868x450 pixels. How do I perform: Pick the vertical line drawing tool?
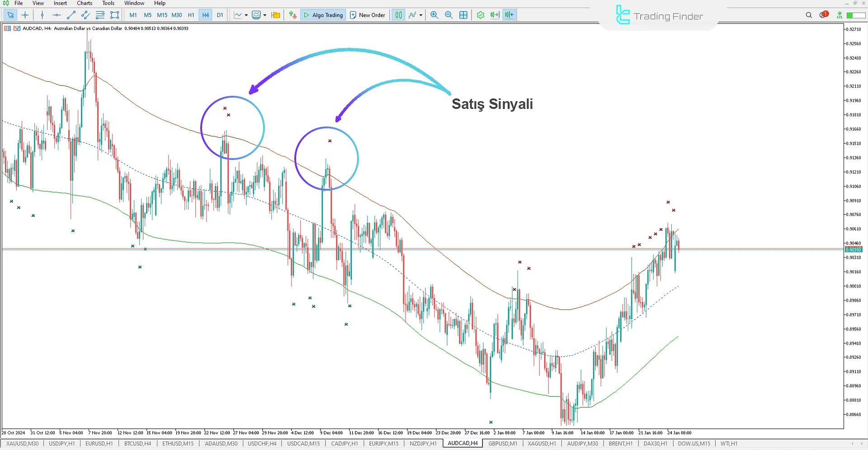(42, 15)
